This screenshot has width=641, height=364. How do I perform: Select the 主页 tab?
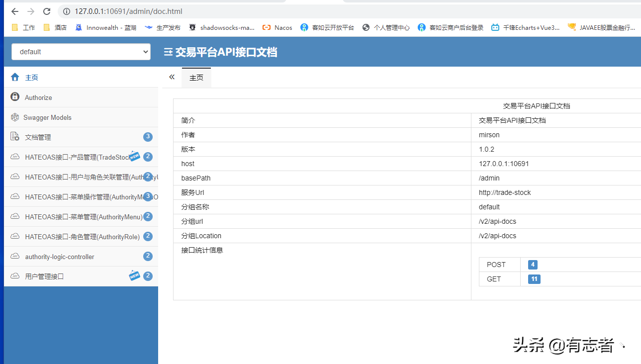[x=196, y=78]
